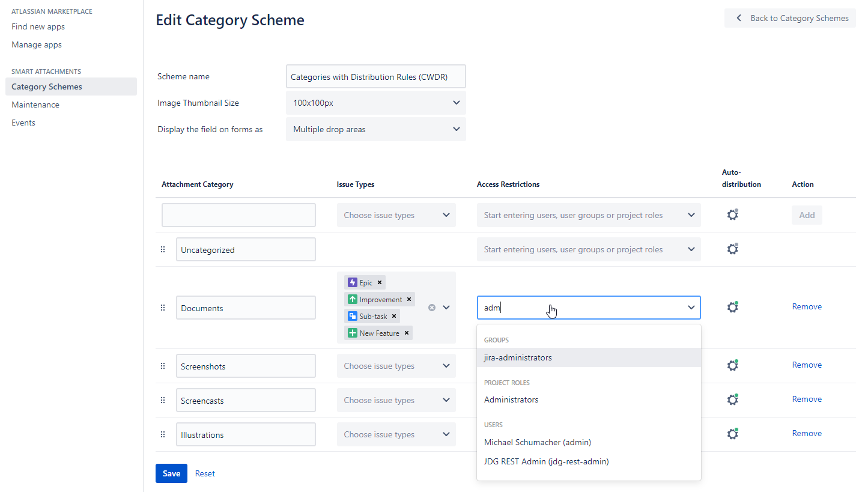Grab the drag handle of Screencasts row
This screenshot has width=868, height=492.
click(163, 400)
